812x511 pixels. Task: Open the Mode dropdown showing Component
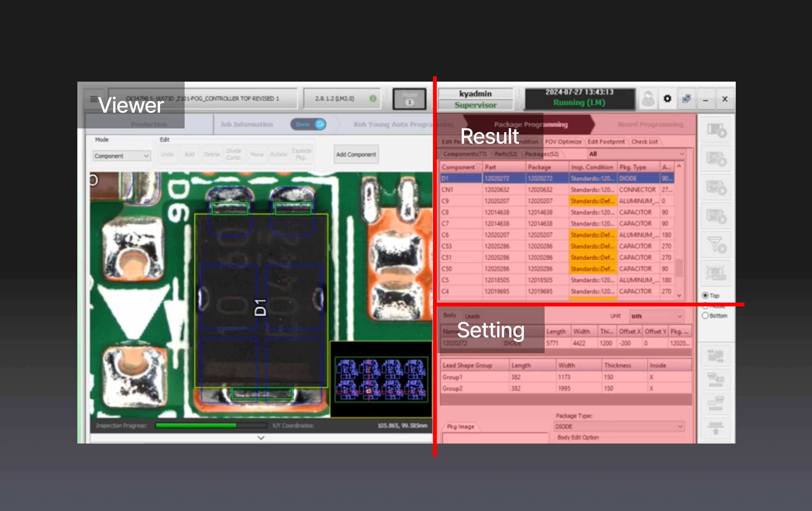[122, 156]
